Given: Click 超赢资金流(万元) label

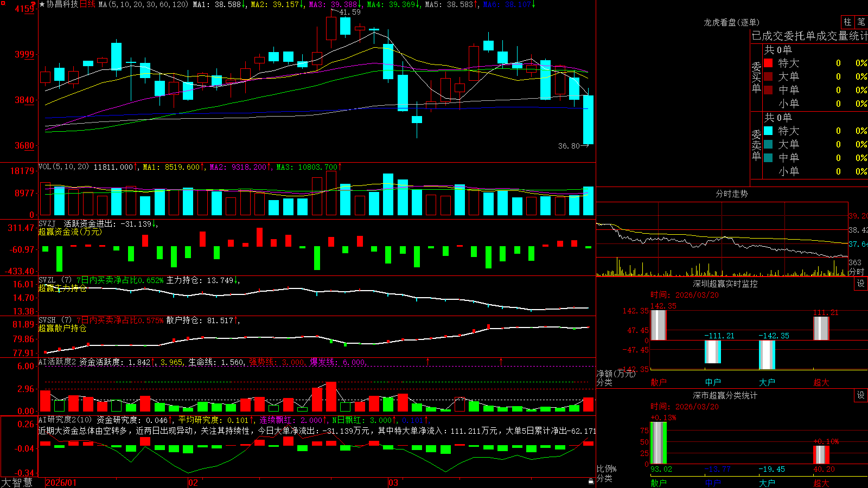Looking at the screenshot, I should point(70,232).
